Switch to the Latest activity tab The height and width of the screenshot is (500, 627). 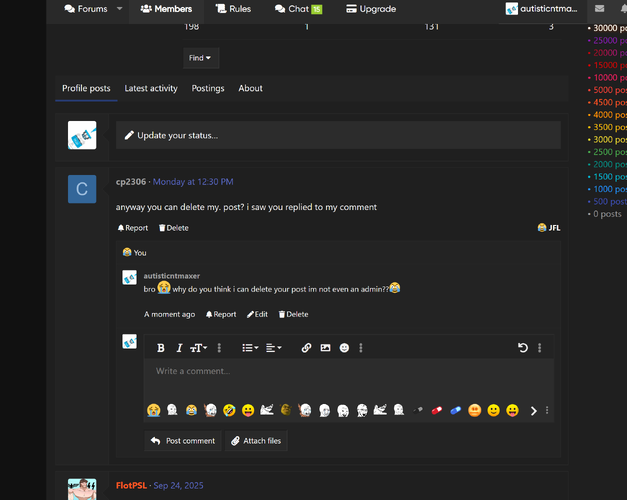(x=151, y=88)
